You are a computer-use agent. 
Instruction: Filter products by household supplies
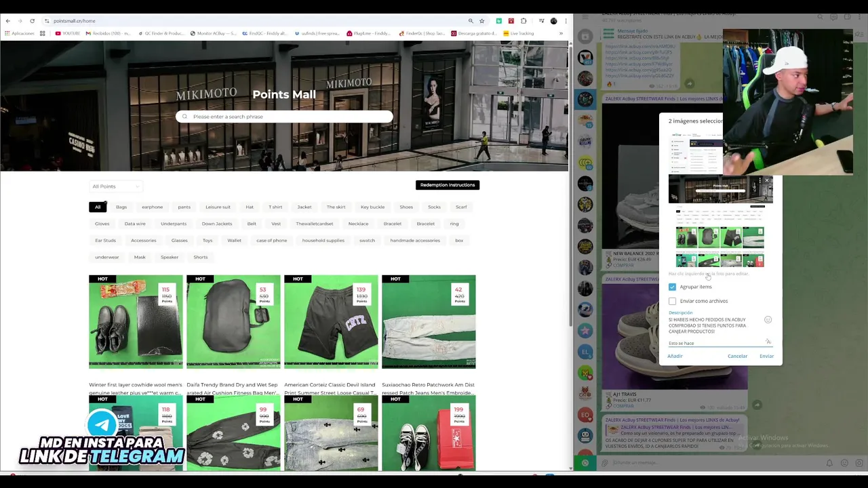pos(323,241)
